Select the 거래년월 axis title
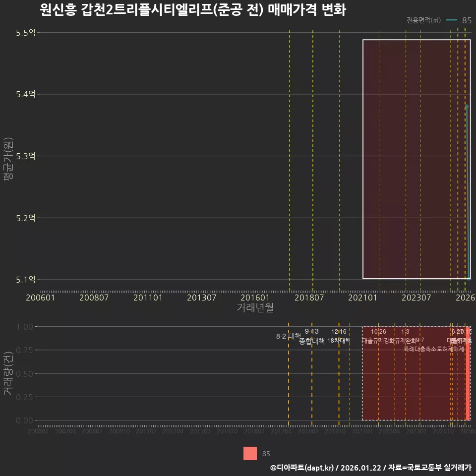This screenshot has height=476, width=476. 254,308
